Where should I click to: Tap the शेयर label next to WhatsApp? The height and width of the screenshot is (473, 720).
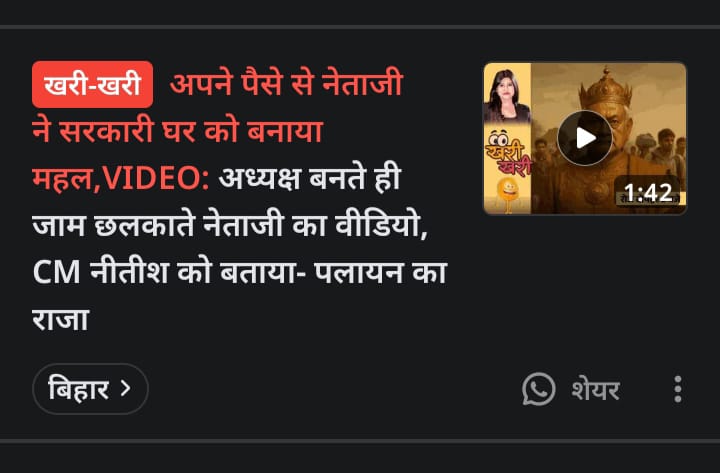(596, 390)
